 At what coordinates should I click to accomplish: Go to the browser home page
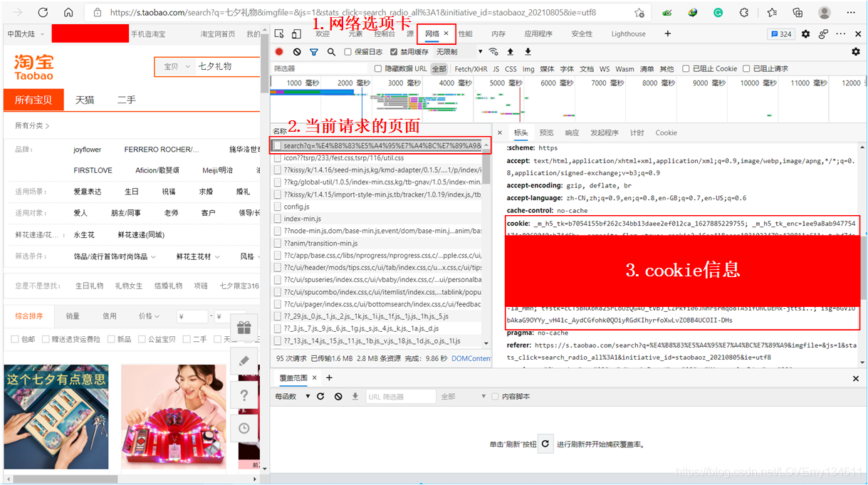coord(68,12)
